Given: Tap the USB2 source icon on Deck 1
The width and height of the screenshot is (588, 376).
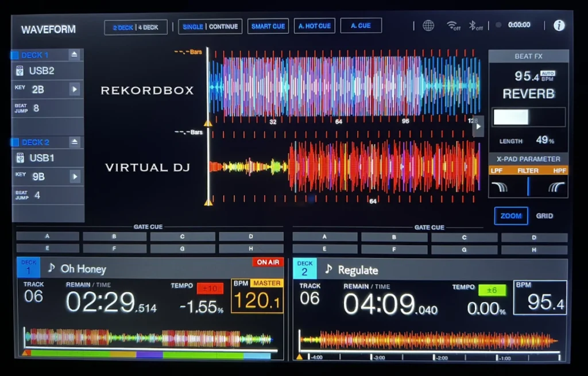Looking at the screenshot, I should tap(20, 71).
